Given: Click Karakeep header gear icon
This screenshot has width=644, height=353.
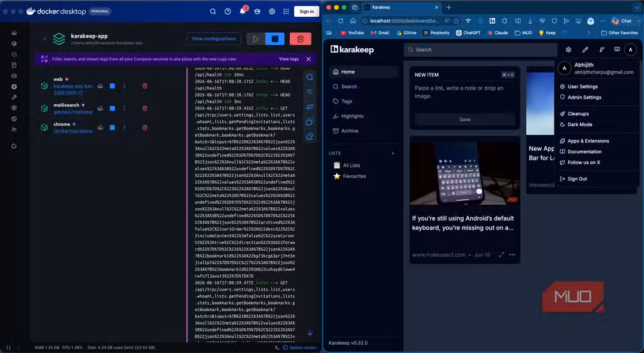Looking at the screenshot, I should click(x=569, y=50).
